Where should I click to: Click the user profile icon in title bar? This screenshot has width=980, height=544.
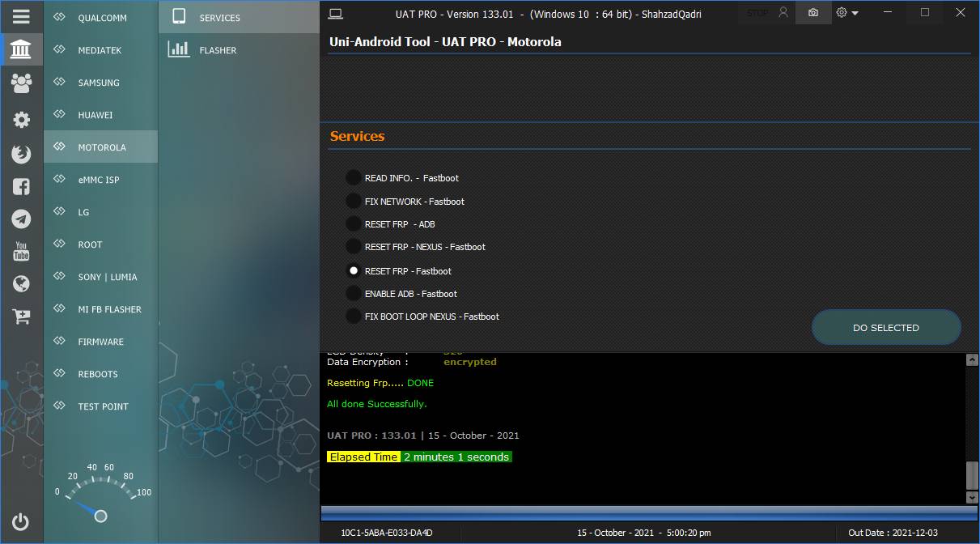[783, 13]
